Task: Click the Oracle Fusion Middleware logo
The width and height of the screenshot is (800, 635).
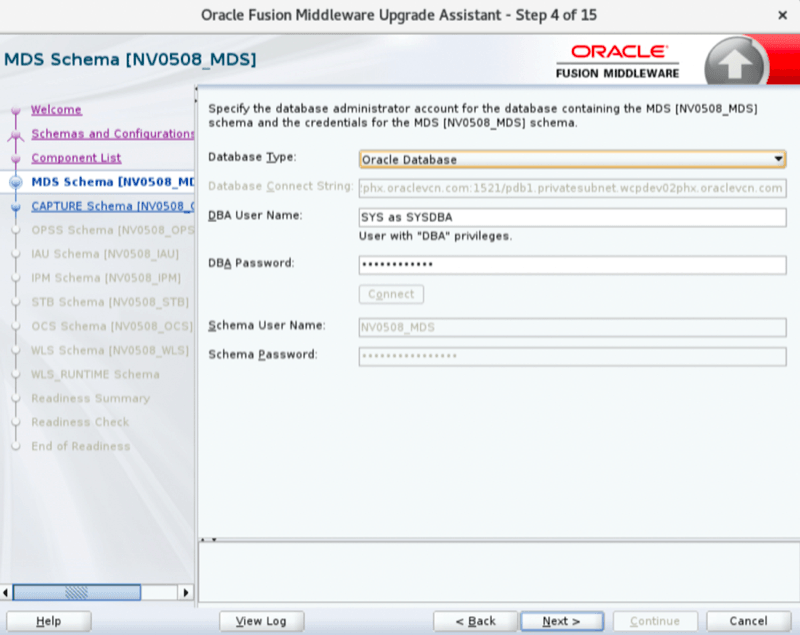Action: (x=617, y=61)
